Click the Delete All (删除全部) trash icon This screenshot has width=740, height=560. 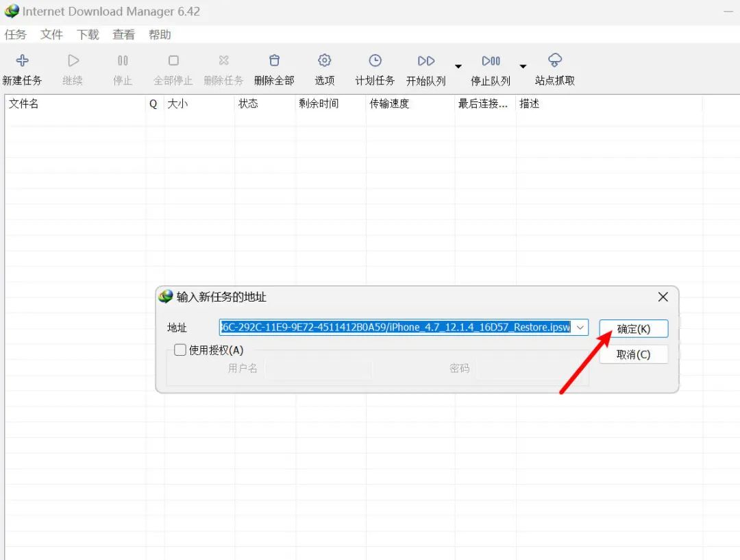coord(274,60)
